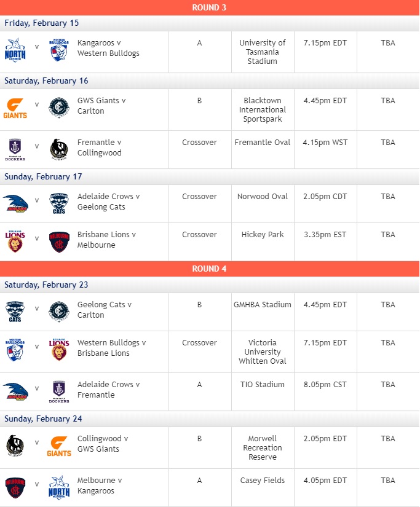
Task: Click the ROUND 3 header bar
Action: (210, 7)
